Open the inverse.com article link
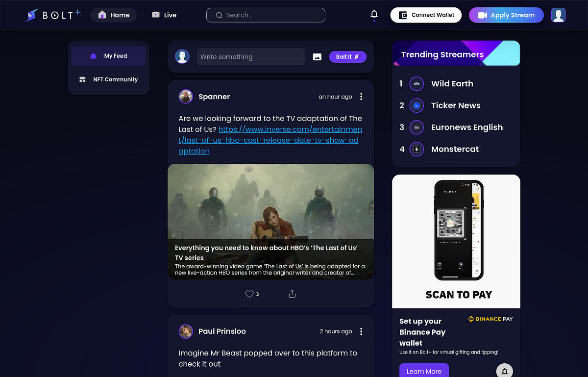Viewport: 588px width, 377px height. point(270,140)
